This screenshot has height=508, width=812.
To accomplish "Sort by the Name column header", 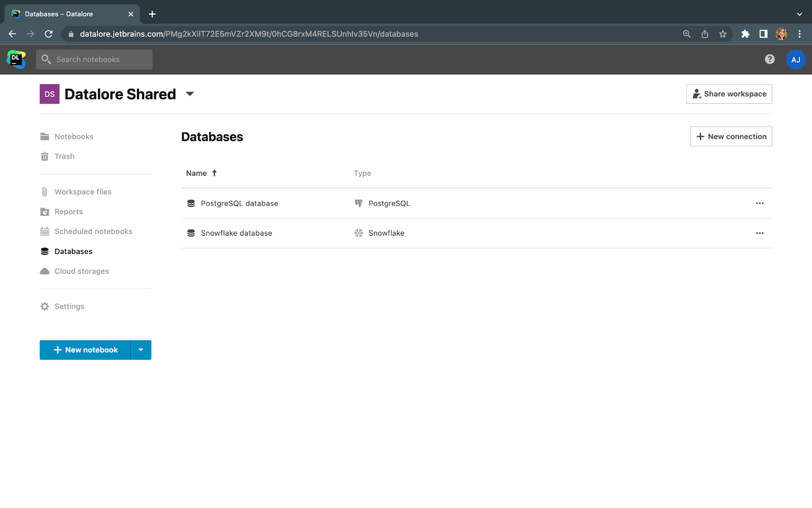I will pyautogui.click(x=196, y=173).
